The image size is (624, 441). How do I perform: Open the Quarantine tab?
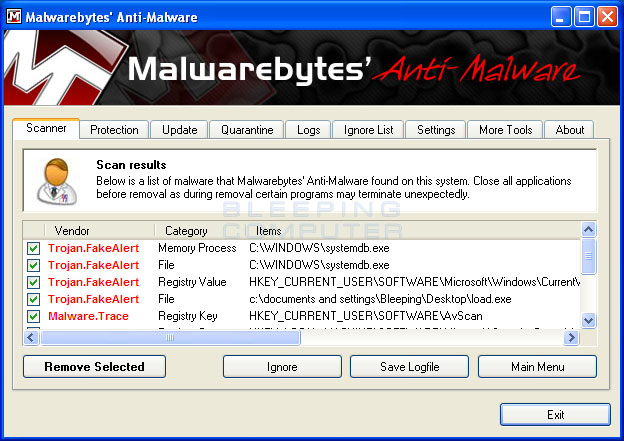click(x=247, y=130)
